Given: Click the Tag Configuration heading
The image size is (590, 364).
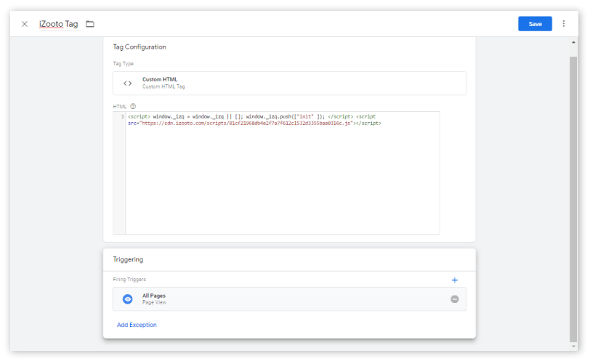Looking at the screenshot, I should pyautogui.click(x=140, y=47).
